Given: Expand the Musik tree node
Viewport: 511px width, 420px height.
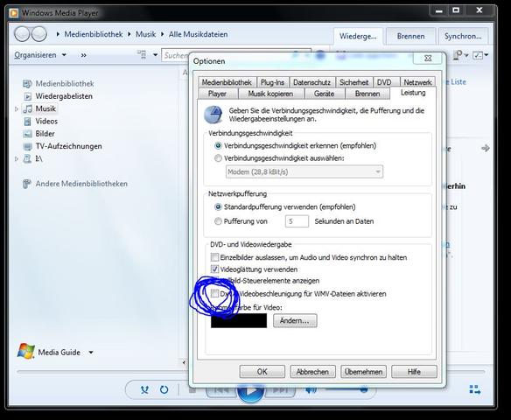Looking at the screenshot, I should pyautogui.click(x=17, y=108).
